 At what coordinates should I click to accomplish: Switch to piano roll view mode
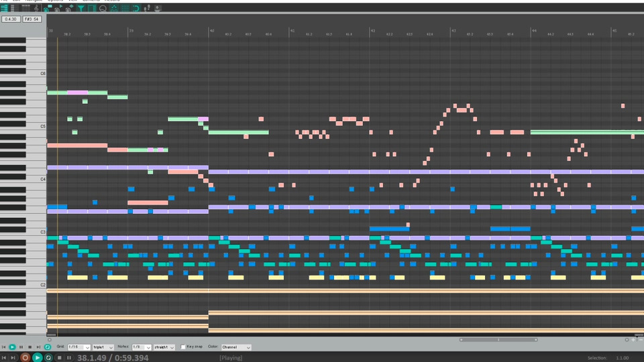click(x=4, y=8)
